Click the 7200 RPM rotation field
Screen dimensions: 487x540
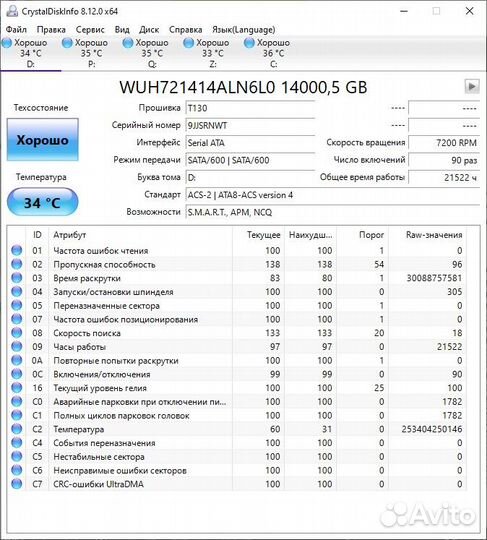click(x=444, y=143)
